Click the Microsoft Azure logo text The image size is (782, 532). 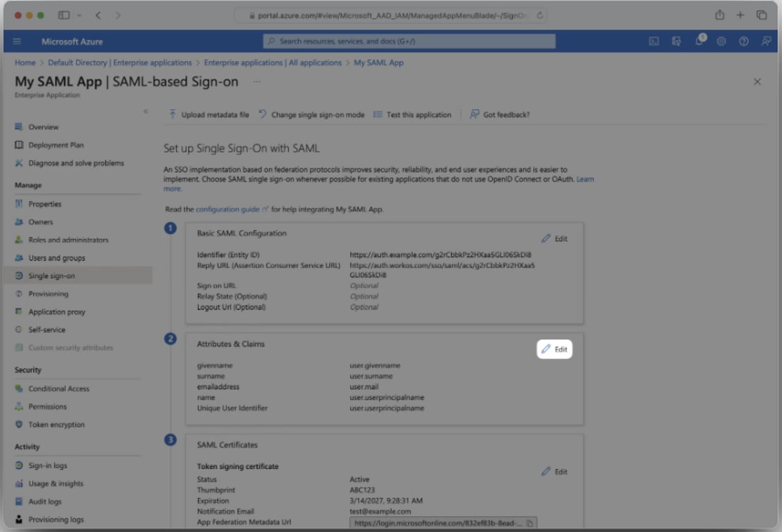pyautogui.click(x=72, y=42)
